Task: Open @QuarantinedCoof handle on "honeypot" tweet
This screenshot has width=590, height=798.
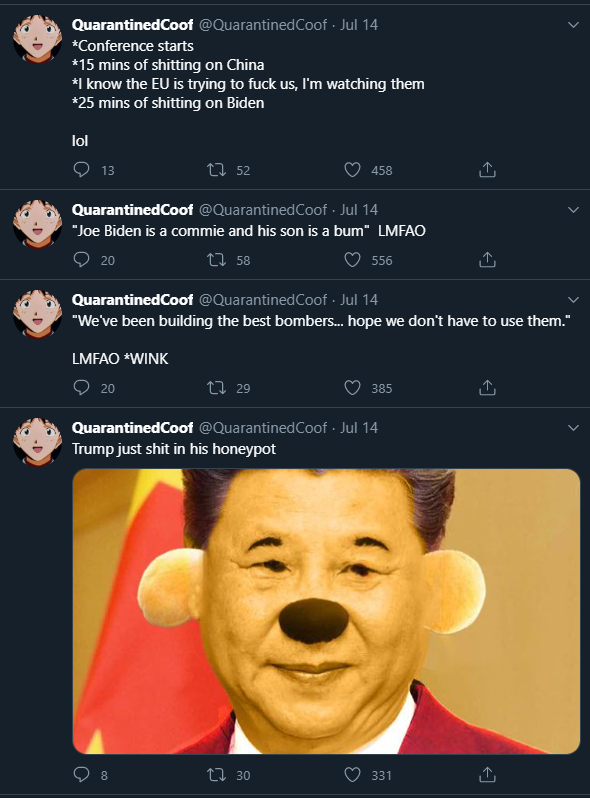Action: pos(263,428)
